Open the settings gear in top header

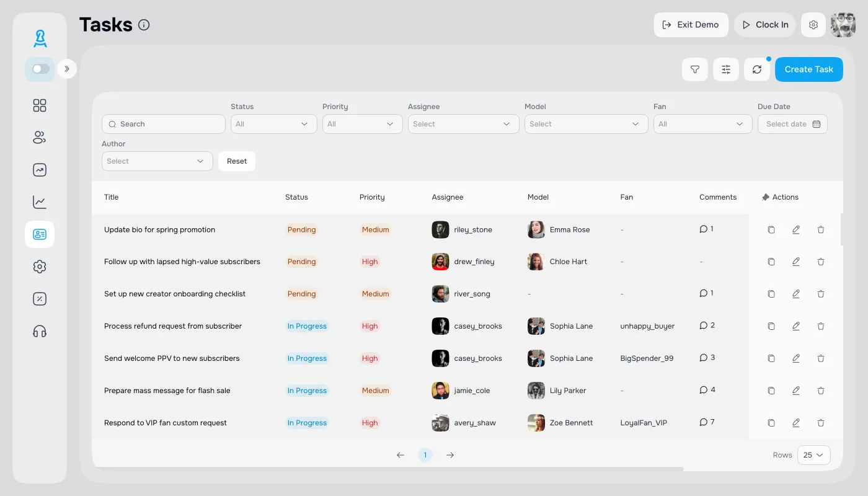click(813, 25)
